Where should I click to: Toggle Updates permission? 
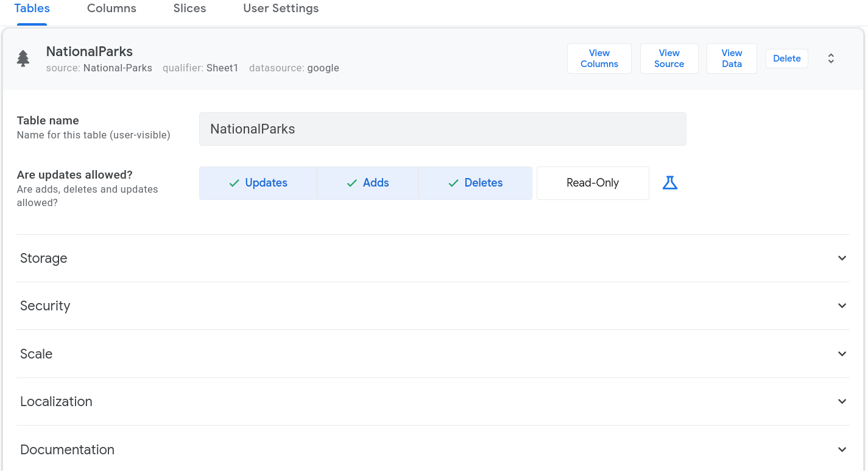pos(258,183)
